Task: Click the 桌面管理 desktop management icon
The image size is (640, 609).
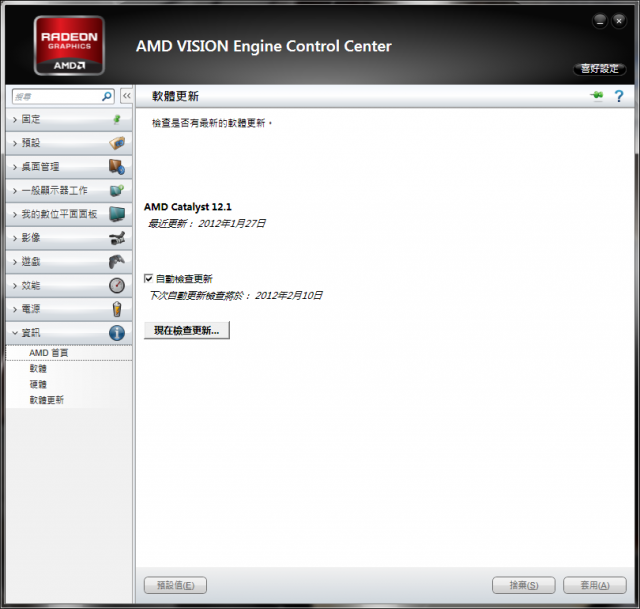Action: pyautogui.click(x=117, y=167)
